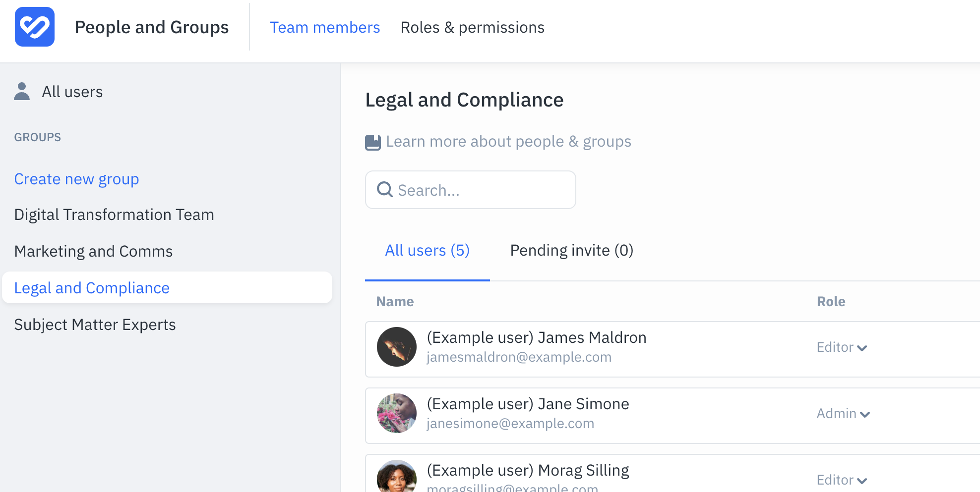Switch to Pending invite (0) tab
This screenshot has height=492, width=980.
572,250
